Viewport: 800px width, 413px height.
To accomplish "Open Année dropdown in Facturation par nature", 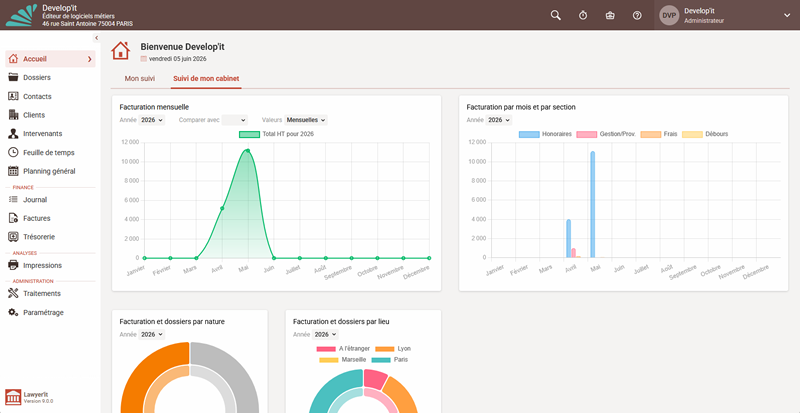I will [152, 334].
